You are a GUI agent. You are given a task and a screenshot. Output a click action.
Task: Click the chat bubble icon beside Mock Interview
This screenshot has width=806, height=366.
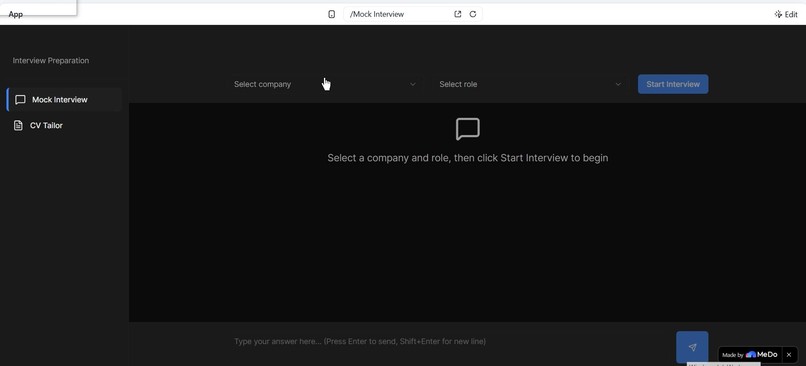pos(20,100)
